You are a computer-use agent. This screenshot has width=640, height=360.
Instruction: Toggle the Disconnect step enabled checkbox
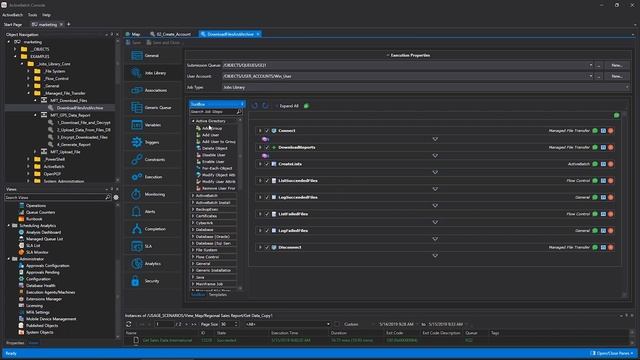pyautogui.click(x=267, y=247)
